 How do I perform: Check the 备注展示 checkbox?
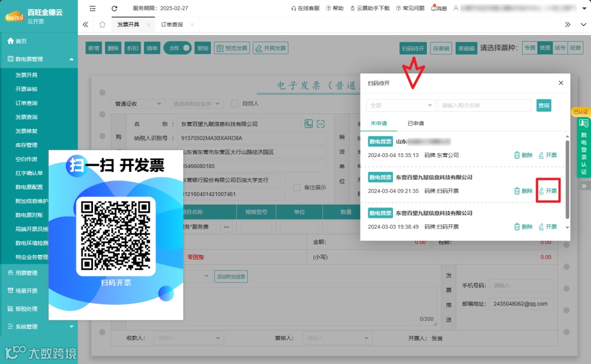[x=297, y=187]
